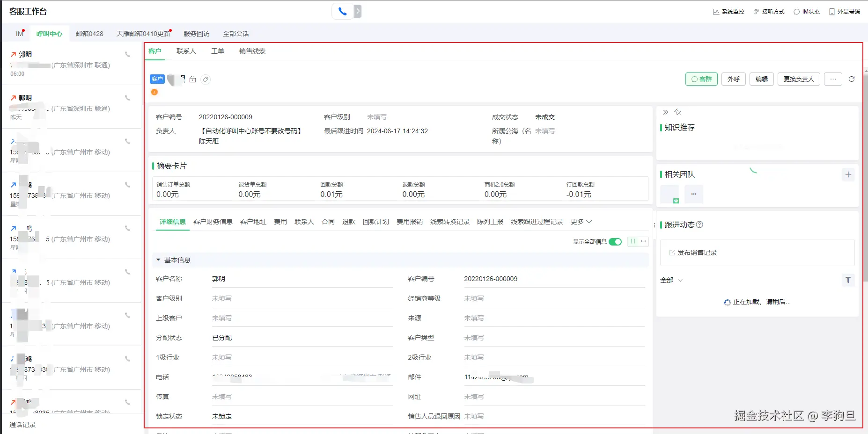Click the 外呼 outbound call button

[x=734, y=79]
